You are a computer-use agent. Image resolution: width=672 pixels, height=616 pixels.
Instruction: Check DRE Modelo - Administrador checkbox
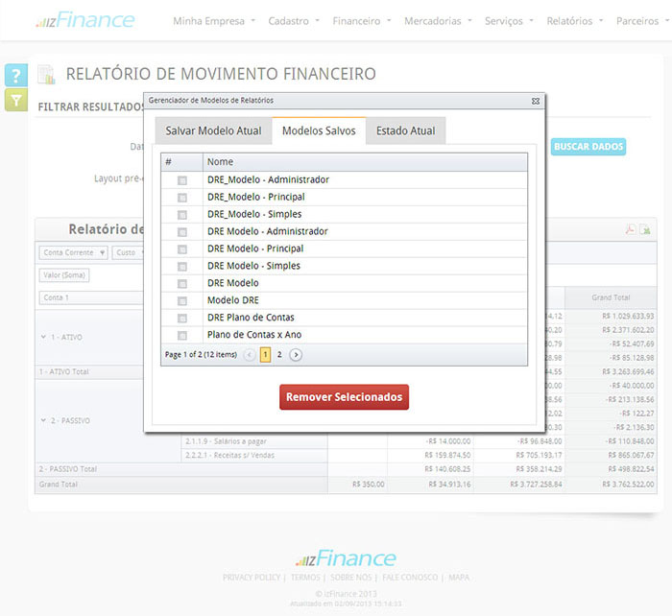point(182,232)
